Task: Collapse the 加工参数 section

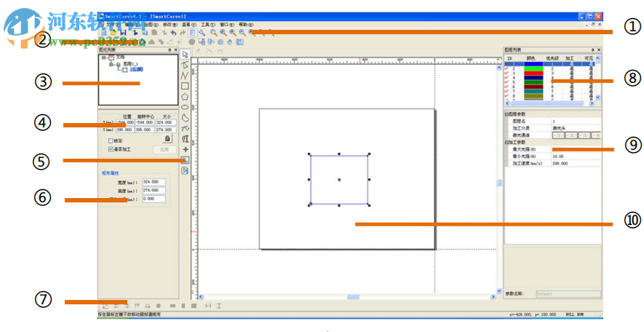Action: pyautogui.click(x=506, y=143)
